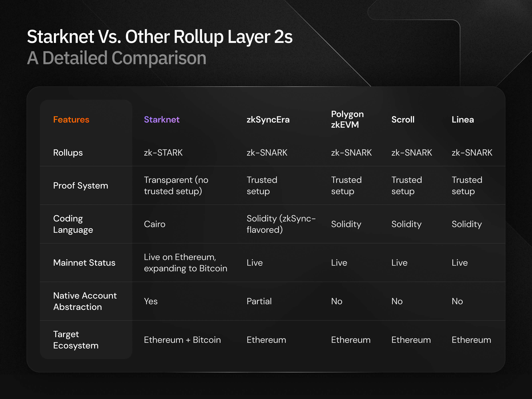The image size is (532, 399).
Task: Click the A Detailed Comparison subtitle
Action: [117, 58]
